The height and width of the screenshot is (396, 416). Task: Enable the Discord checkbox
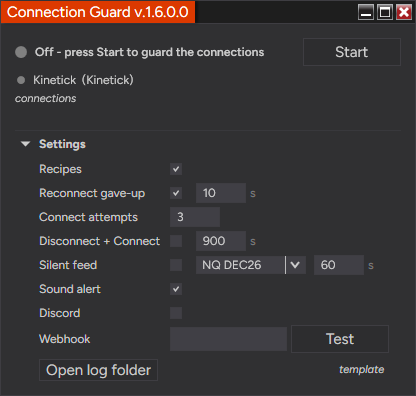click(176, 313)
